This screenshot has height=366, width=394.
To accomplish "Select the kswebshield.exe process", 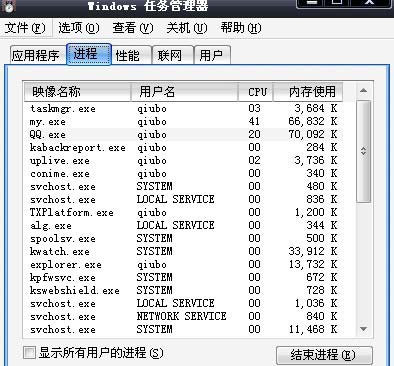I will coord(183,291).
